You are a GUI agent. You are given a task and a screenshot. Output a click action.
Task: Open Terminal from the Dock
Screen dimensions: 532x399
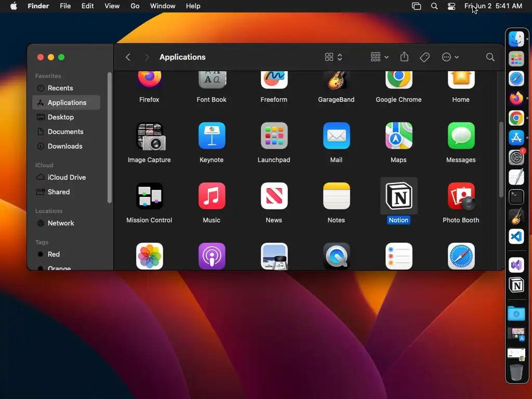tap(516, 197)
